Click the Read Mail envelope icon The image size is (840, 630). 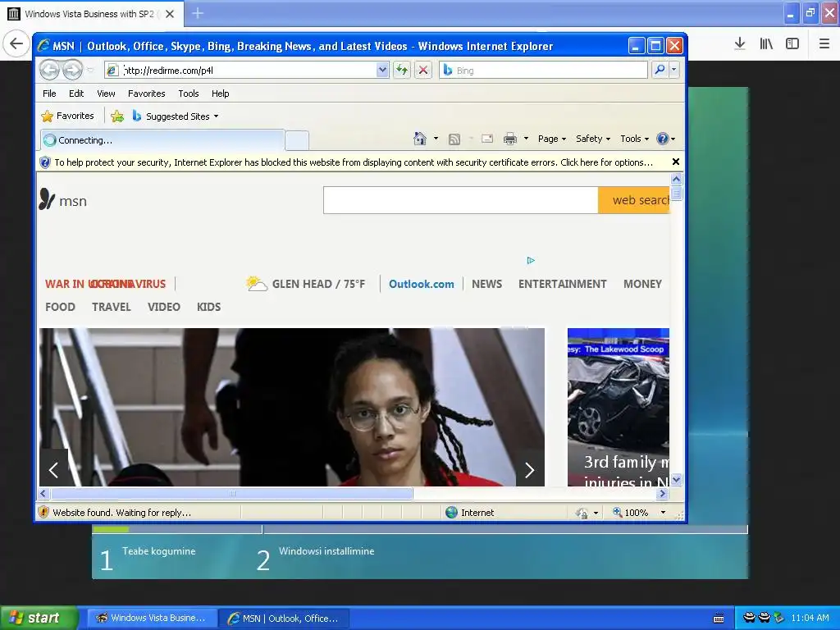(487, 139)
